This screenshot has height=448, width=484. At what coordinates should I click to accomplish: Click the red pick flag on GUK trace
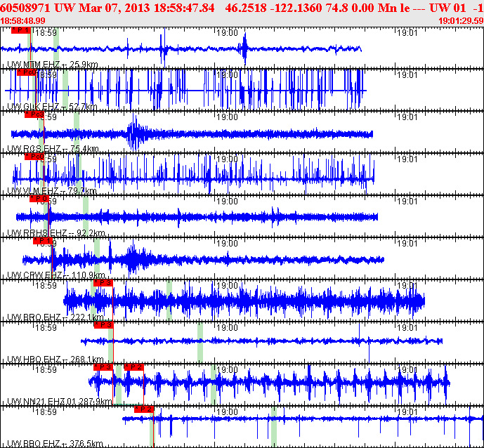pos(26,72)
